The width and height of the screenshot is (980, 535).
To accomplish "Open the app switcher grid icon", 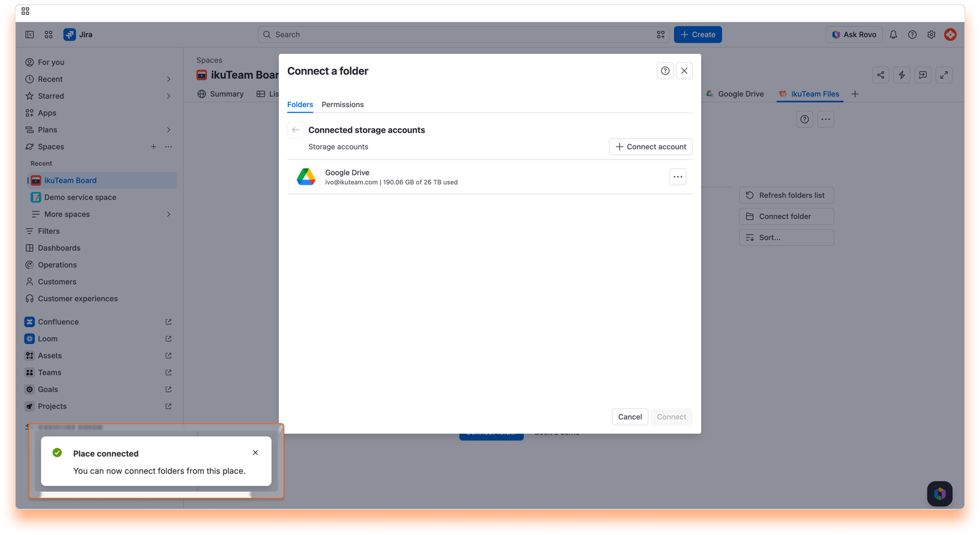I will coord(49,34).
